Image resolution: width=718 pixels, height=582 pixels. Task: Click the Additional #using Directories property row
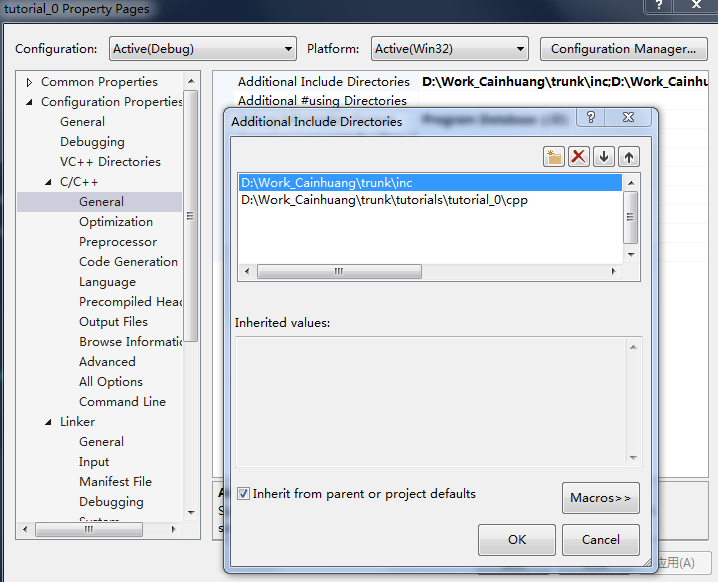click(322, 101)
